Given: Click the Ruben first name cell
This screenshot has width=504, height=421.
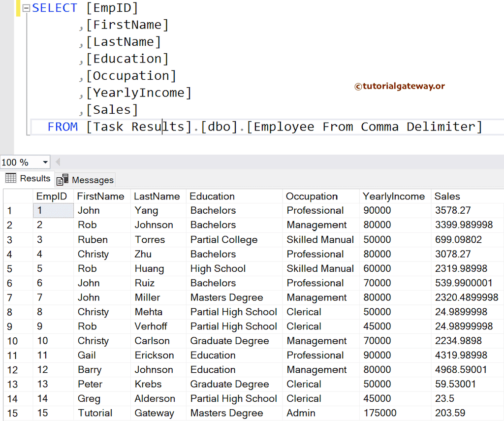Looking at the screenshot, I should pos(102,240).
